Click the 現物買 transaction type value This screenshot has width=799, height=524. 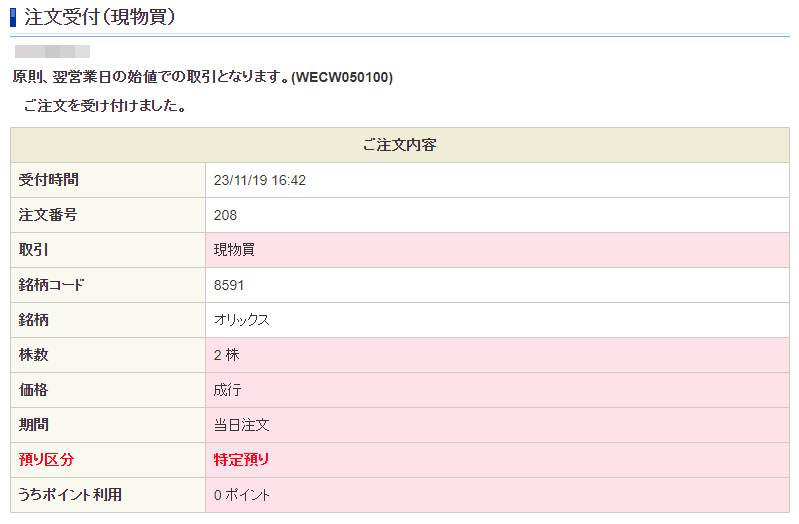234,250
